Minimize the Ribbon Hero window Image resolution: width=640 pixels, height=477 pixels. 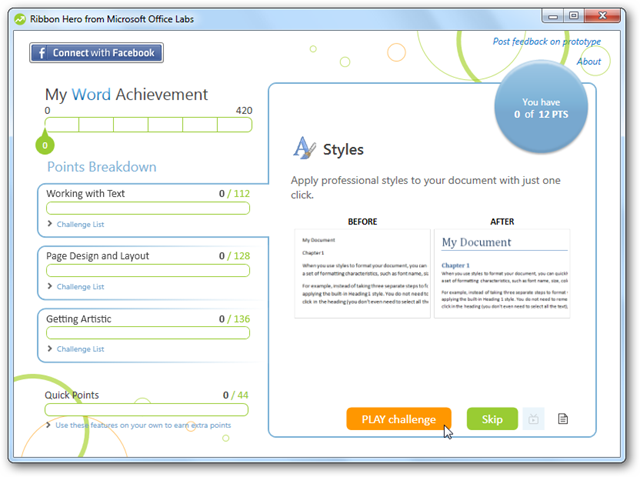pos(553,16)
